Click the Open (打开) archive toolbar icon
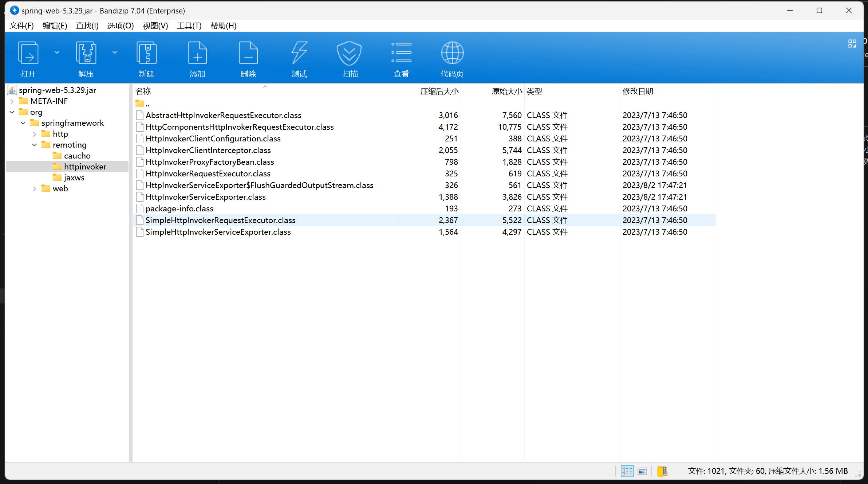Viewport: 868px width, 484px height. (x=28, y=54)
